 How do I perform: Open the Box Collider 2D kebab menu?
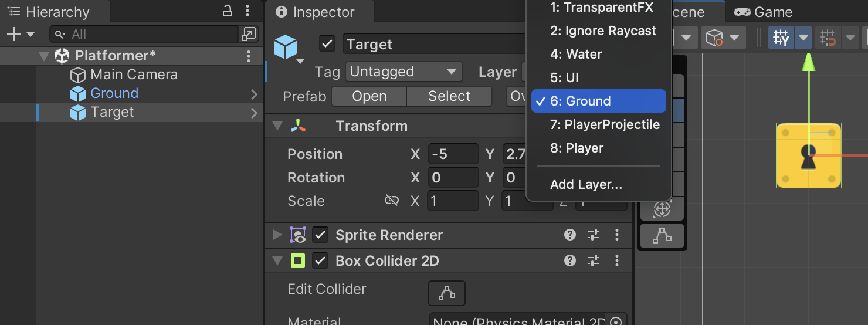click(x=616, y=261)
